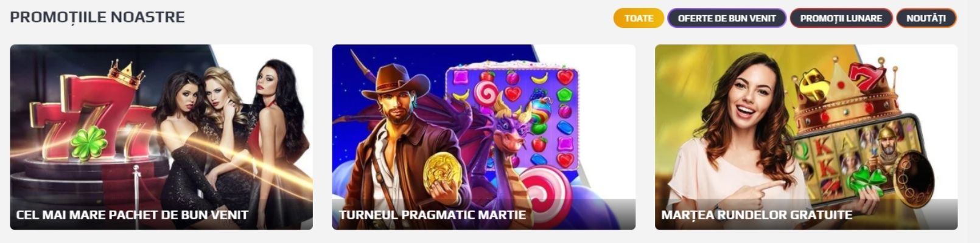Screen dimensions: 980x243
Task: Show the NOUTĂȚI promotions
Action: coord(926,18)
